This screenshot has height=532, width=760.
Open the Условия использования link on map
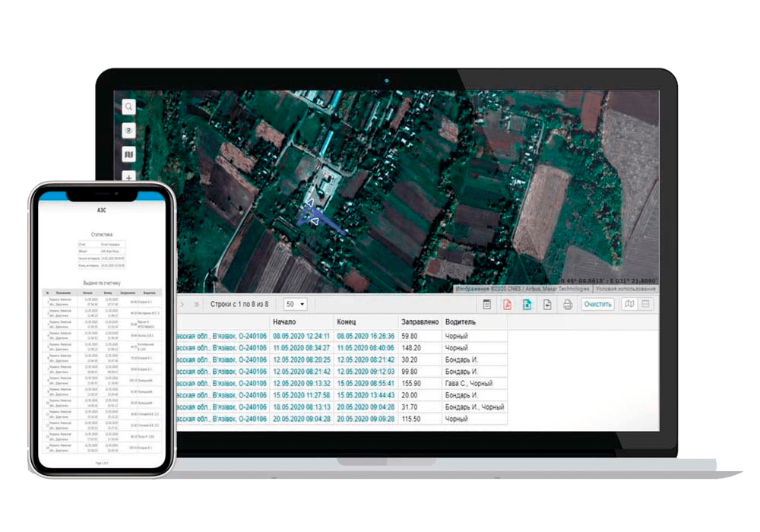[x=626, y=289]
